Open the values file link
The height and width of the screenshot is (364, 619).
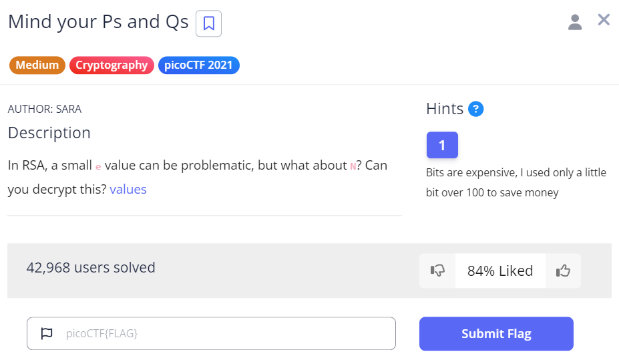[x=128, y=189]
